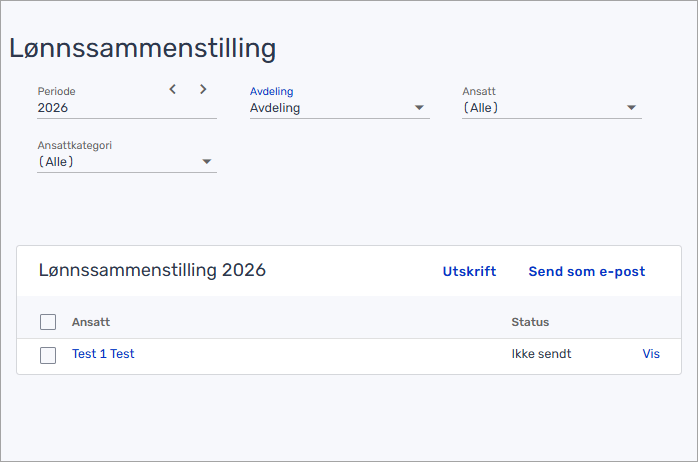Click Vis to view the summary

[x=651, y=354]
